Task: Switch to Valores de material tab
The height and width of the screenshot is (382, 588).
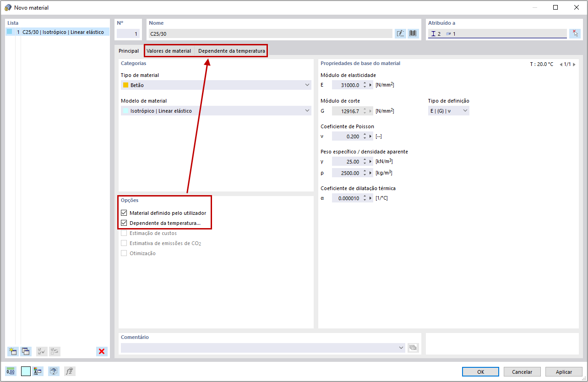Action: tap(169, 51)
